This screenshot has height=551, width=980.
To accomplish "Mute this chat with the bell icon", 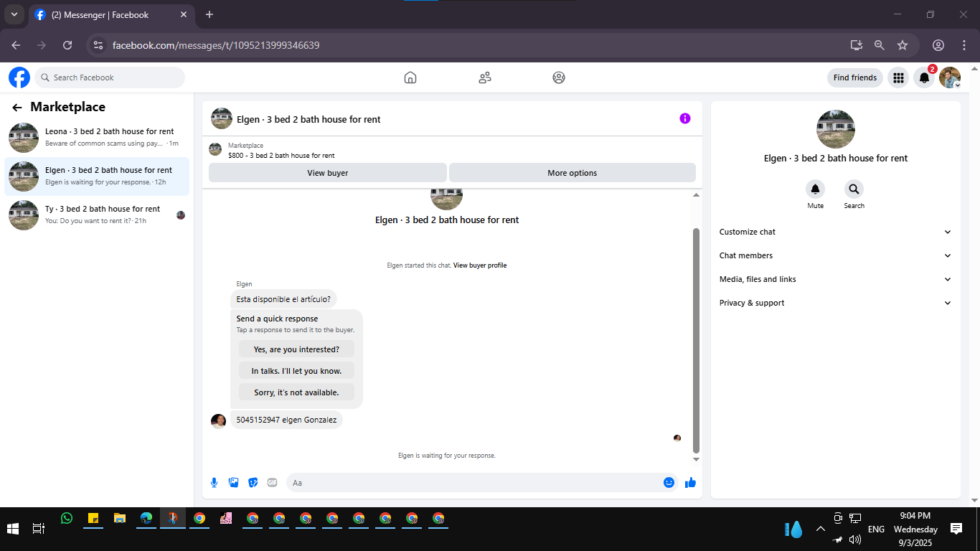I will (x=815, y=189).
